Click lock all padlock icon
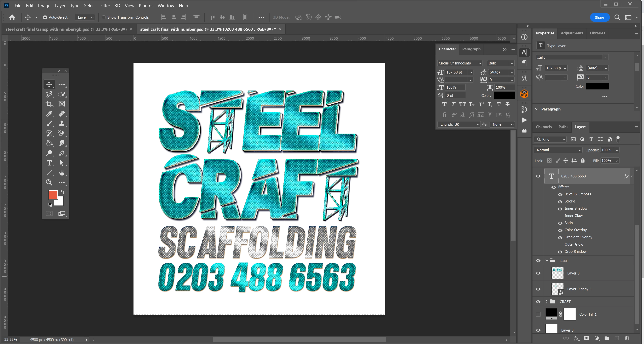This screenshot has height=344, width=644. click(x=582, y=161)
